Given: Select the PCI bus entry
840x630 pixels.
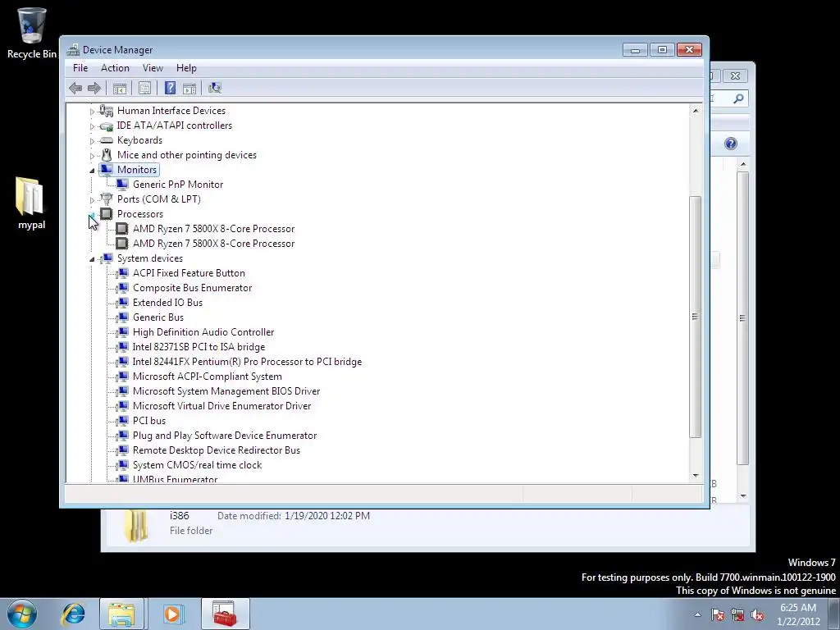Looking at the screenshot, I should pos(149,421).
